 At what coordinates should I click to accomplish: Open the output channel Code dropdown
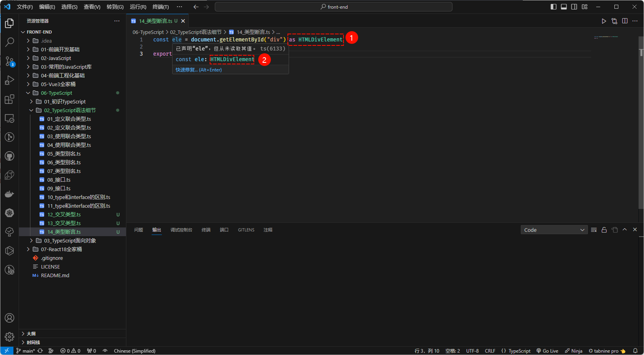click(x=554, y=230)
